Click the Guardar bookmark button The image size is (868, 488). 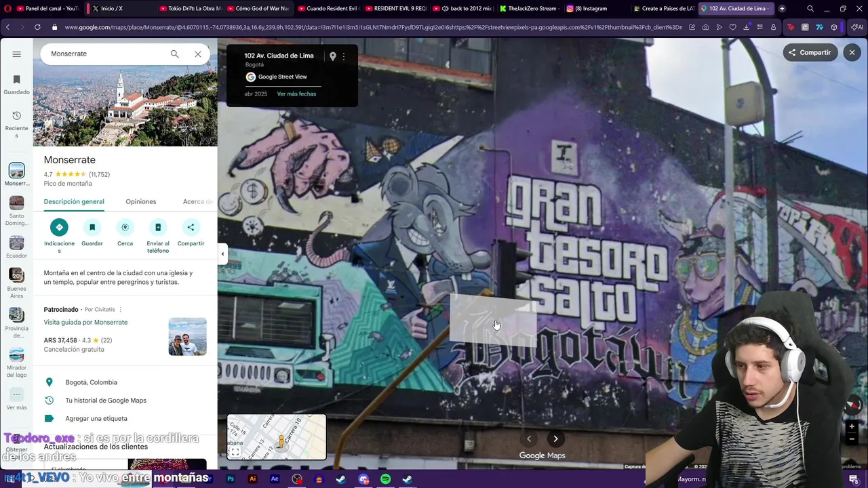coord(92,233)
